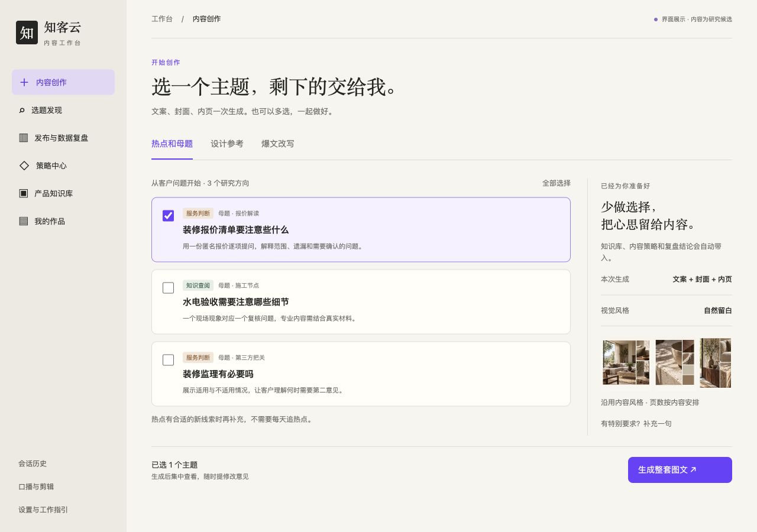Click the plus icon beside 内容创作
The height and width of the screenshot is (532, 757).
click(24, 82)
